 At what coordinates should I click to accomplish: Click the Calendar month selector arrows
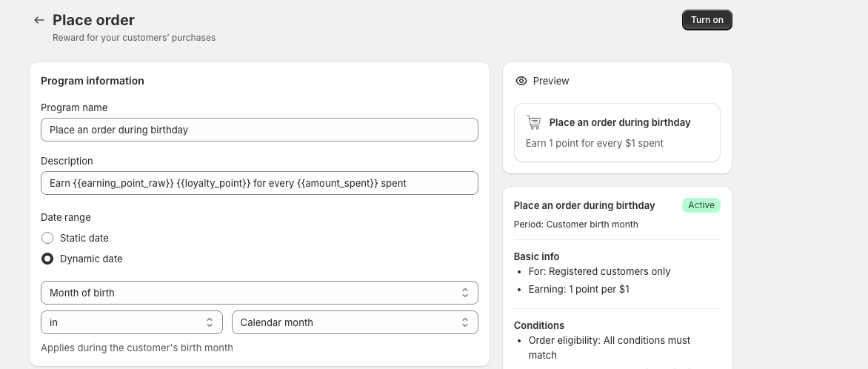pos(465,322)
